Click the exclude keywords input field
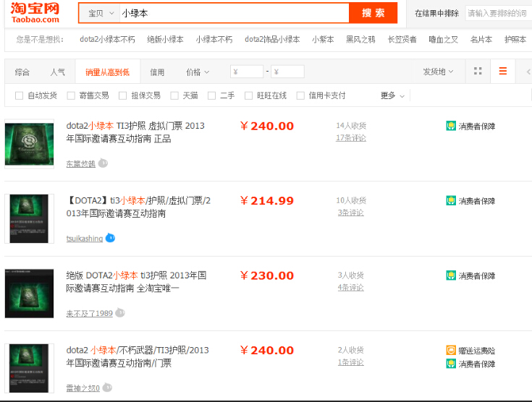The width and height of the screenshot is (532, 402). pyautogui.click(x=499, y=13)
